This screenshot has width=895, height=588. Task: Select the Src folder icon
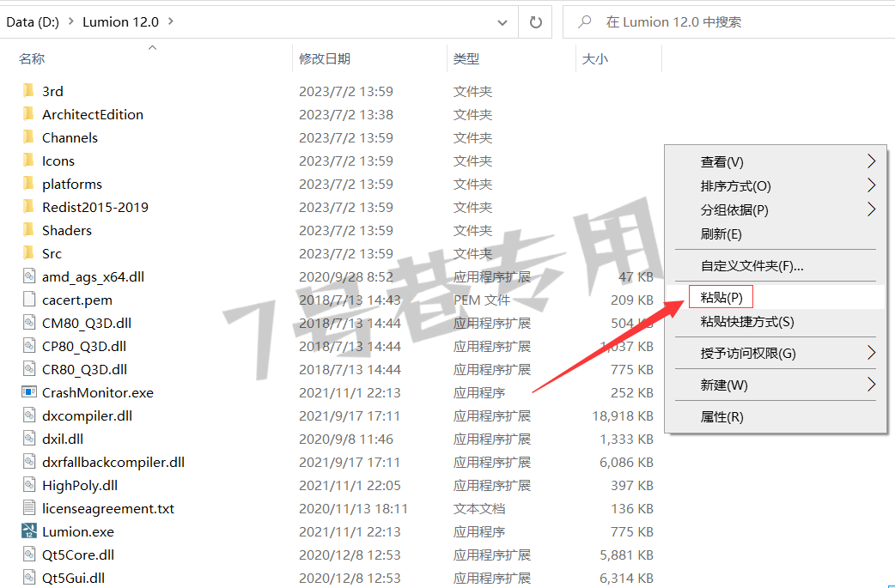click(x=28, y=253)
